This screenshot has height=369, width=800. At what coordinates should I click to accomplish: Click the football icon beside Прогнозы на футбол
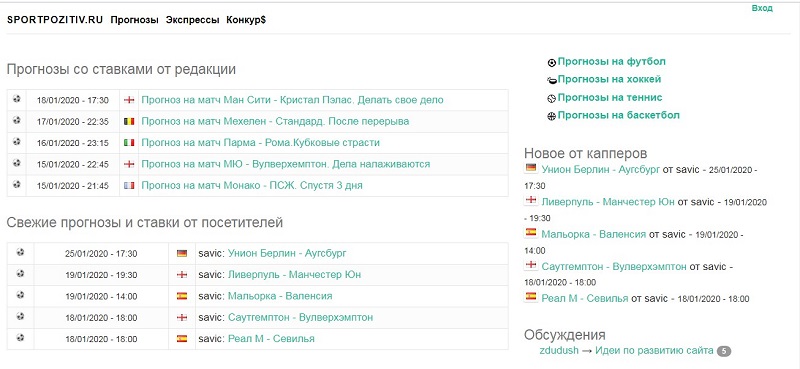(552, 63)
